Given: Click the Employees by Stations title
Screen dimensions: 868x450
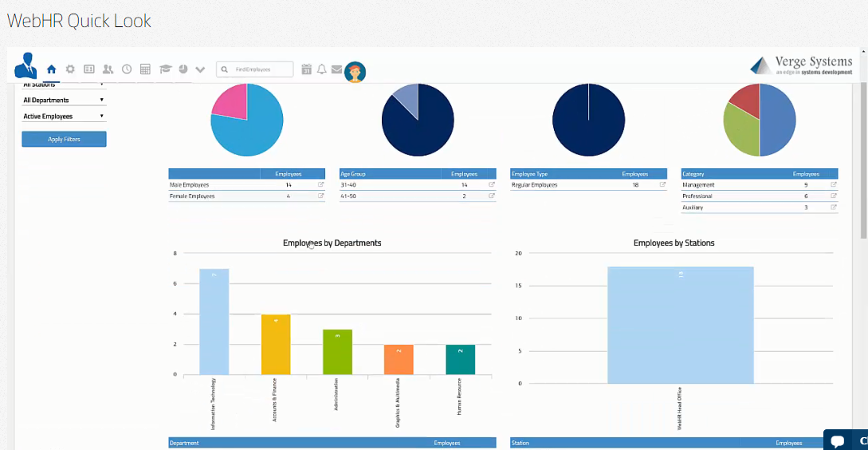Looking at the screenshot, I should [674, 243].
